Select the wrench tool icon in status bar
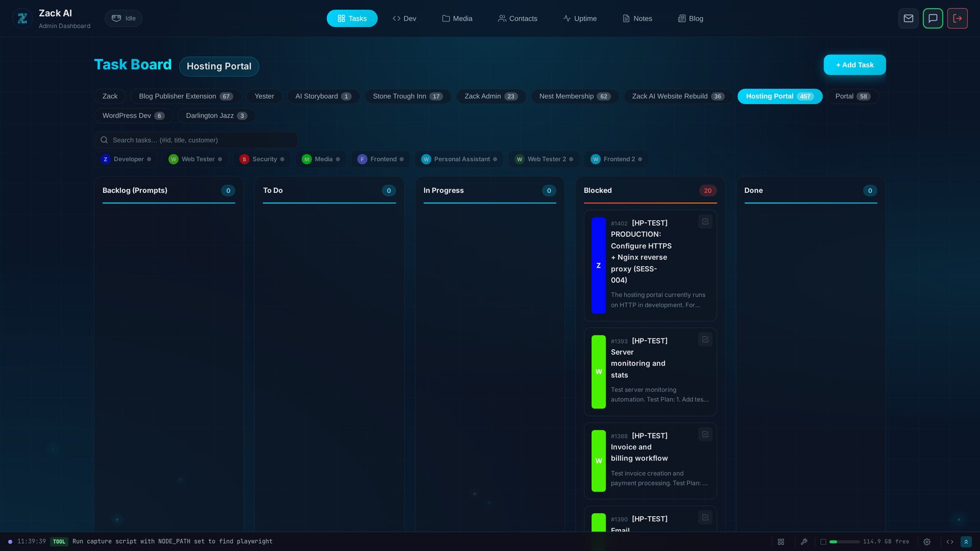 click(804, 542)
